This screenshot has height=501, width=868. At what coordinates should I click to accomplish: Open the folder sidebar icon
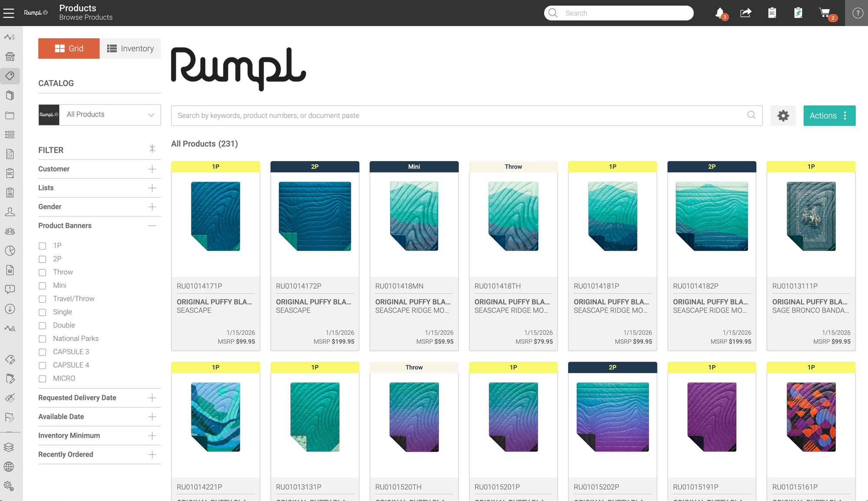coord(10,115)
